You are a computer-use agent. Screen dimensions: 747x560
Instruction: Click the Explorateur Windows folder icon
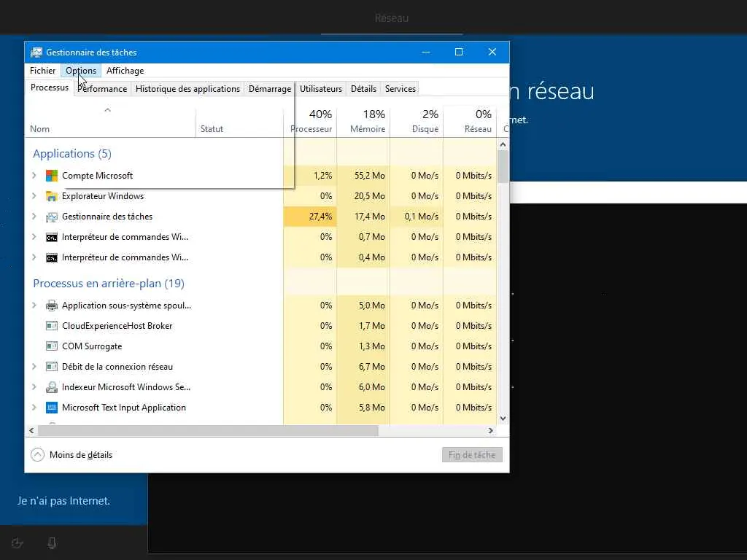coord(52,196)
